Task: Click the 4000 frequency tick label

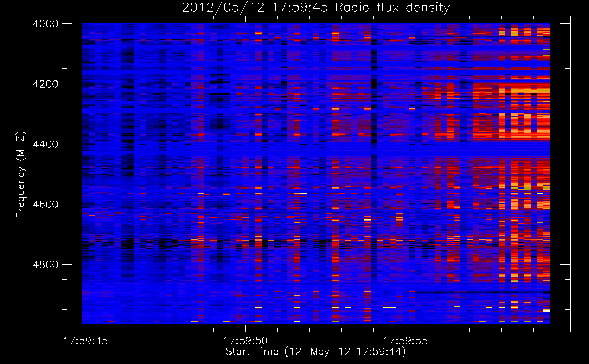Action: 46,24
